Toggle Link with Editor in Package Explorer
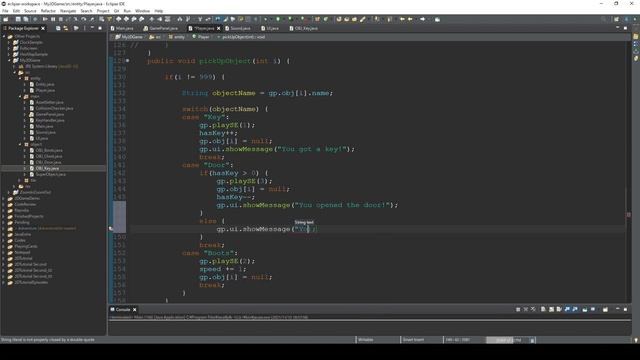Viewport: 640px width, 360px height. coord(66,28)
